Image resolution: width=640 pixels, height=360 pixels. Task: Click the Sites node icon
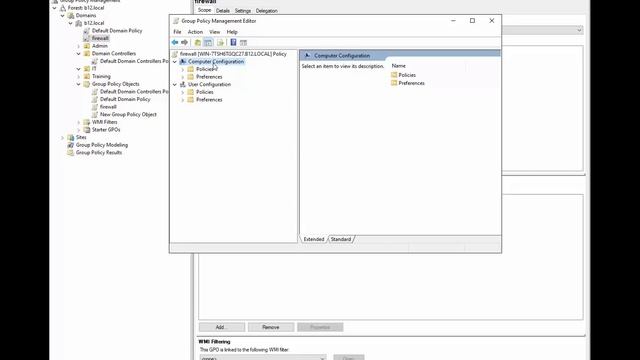[x=71, y=138]
